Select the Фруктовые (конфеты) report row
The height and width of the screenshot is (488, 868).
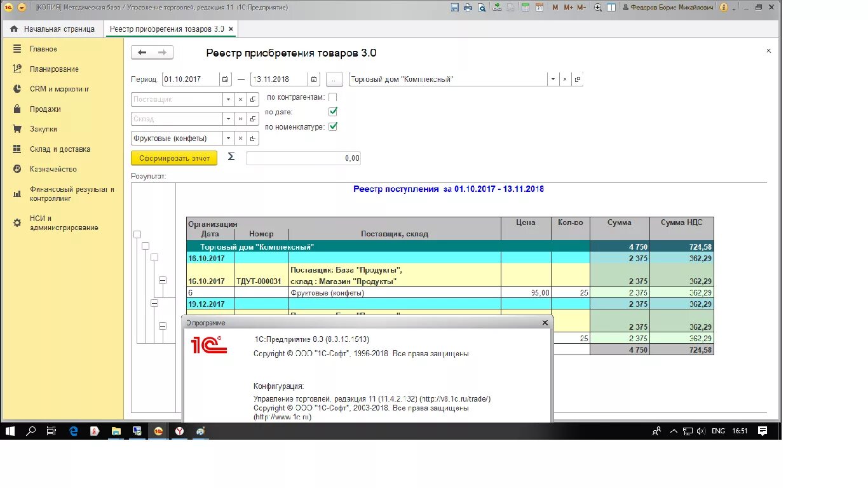pos(450,293)
